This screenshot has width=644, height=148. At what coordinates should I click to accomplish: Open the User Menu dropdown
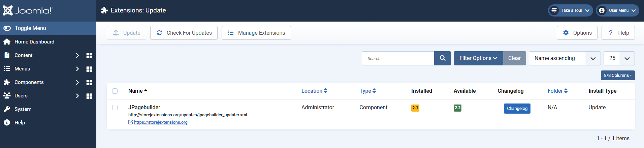click(x=617, y=10)
